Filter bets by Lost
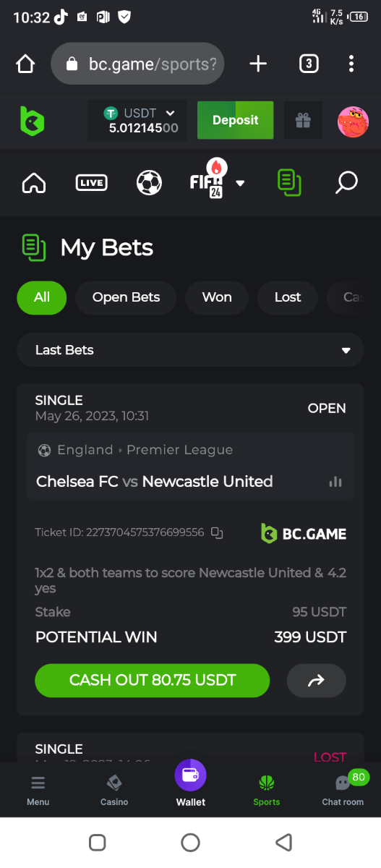 [x=288, y=297]
